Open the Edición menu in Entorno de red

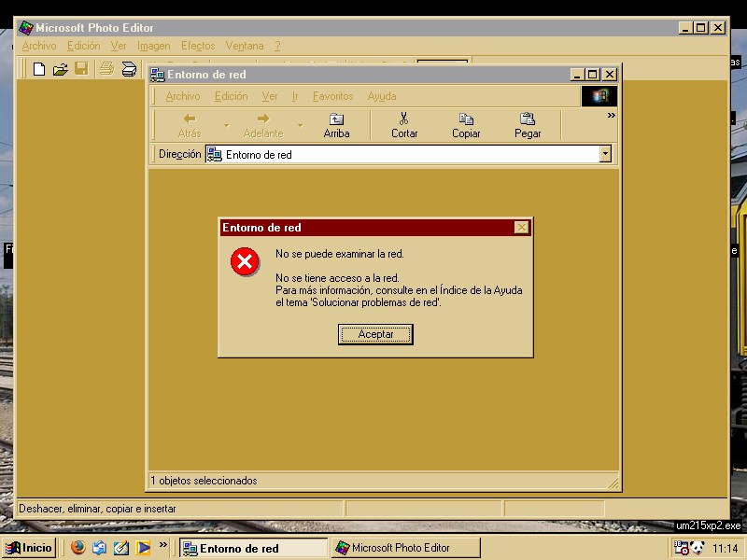pyautogui.click(x=231, y=96)
